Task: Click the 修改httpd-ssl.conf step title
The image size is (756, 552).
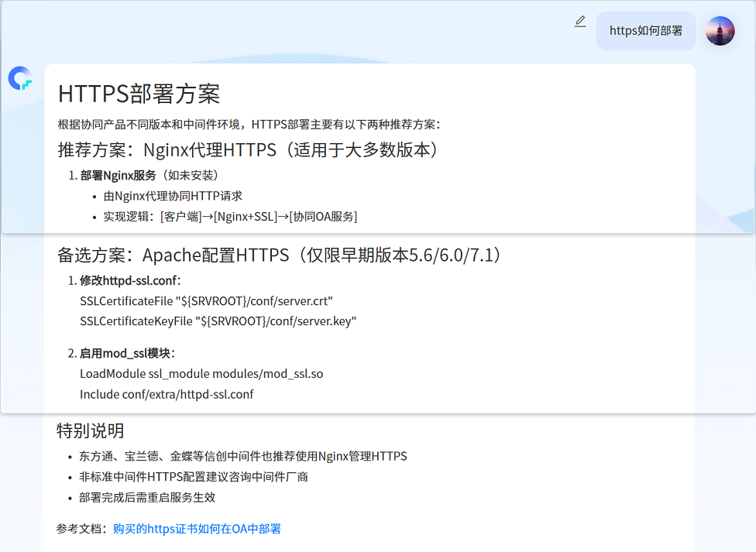Action: pos(130,280)
